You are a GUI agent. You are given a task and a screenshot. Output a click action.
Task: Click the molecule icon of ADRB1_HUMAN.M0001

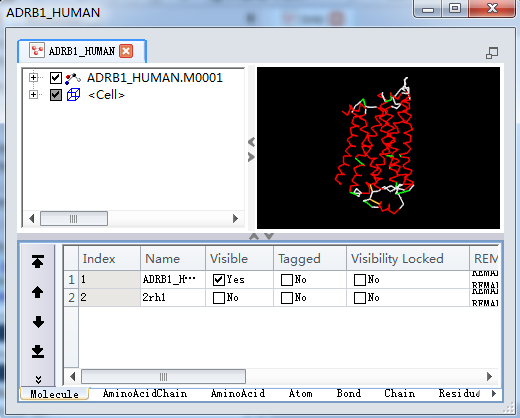[x=73, y=78]
